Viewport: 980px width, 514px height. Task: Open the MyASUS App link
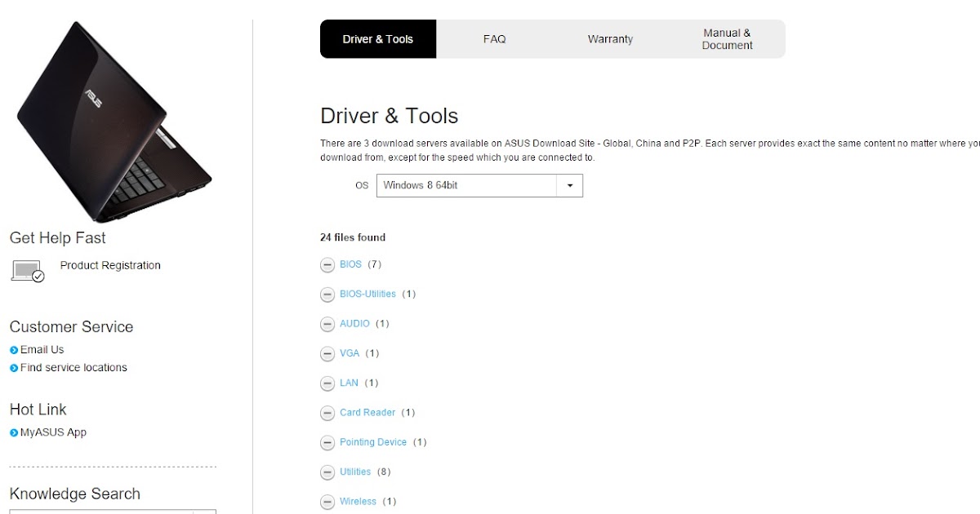[x=53, y=432]
